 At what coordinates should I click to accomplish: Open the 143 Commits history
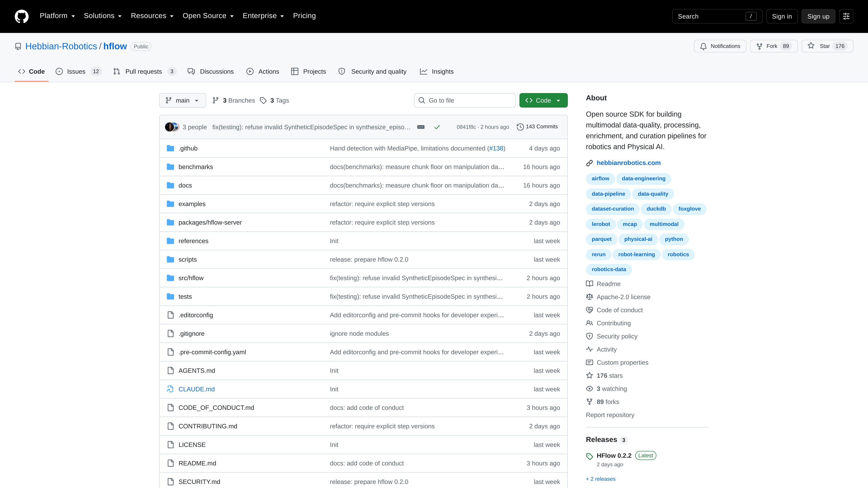point(537,127)
